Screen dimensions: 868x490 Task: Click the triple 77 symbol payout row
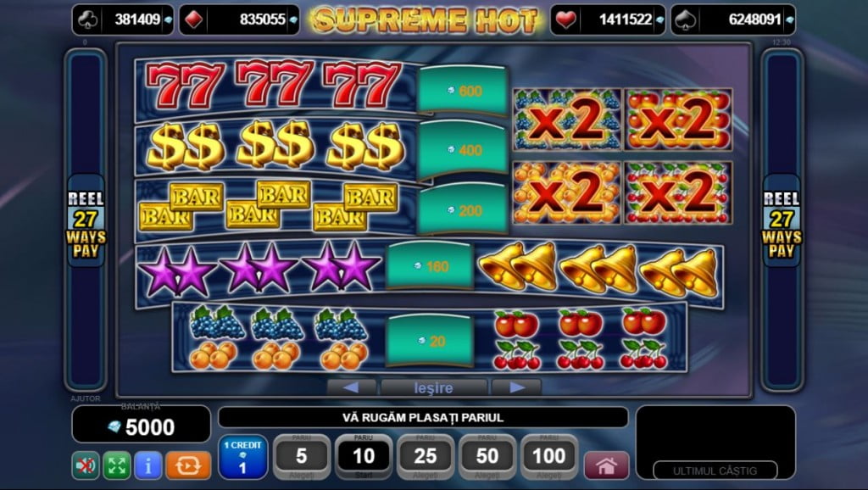(321, 88)
